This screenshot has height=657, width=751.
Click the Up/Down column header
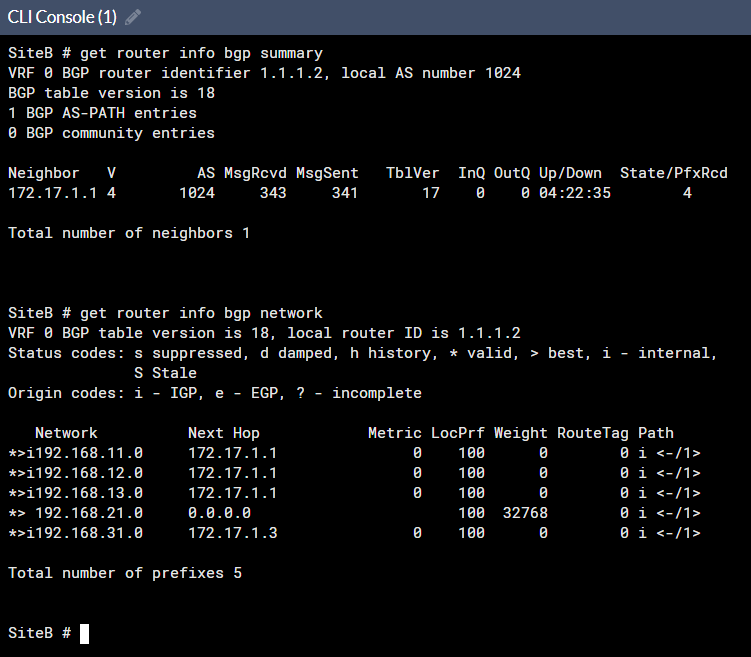pos(570,173)
